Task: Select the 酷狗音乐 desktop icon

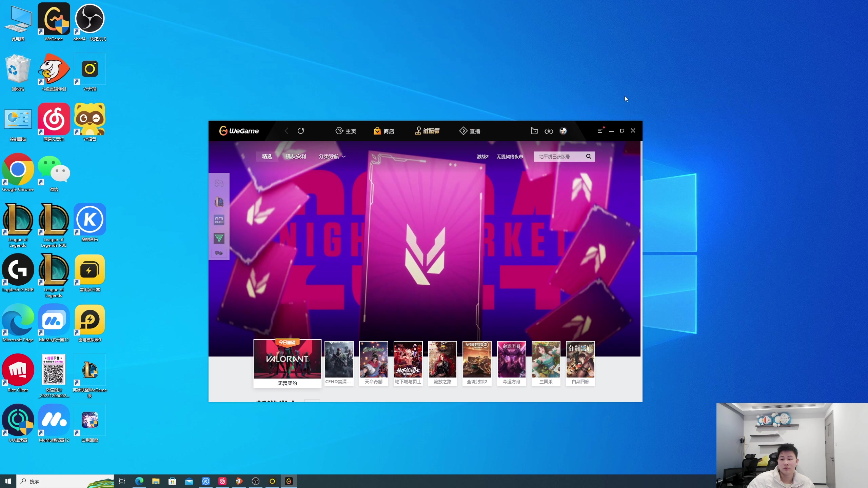Action: [90, 223]
